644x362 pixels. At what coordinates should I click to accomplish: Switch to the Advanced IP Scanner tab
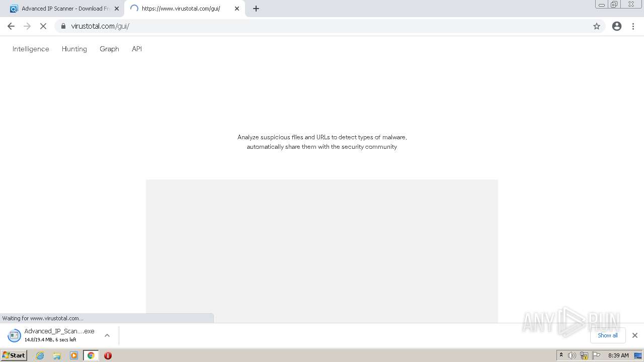64,9
